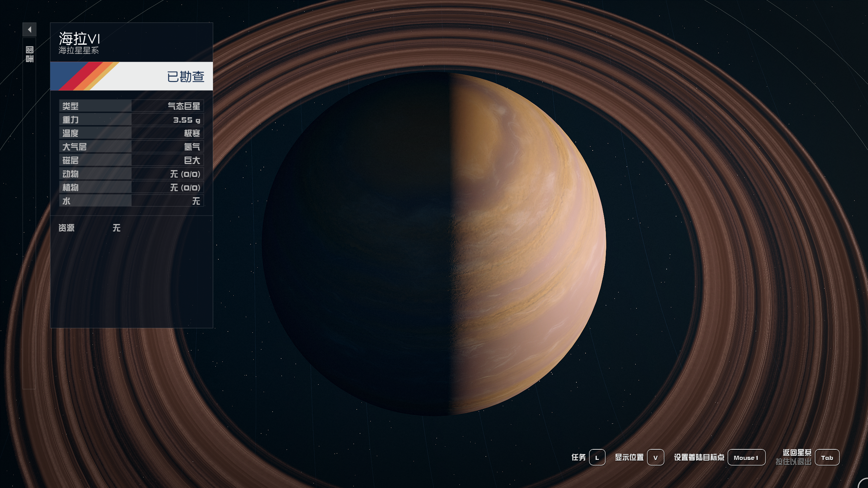Select the 重力 3.55 g row

point(131,120)
